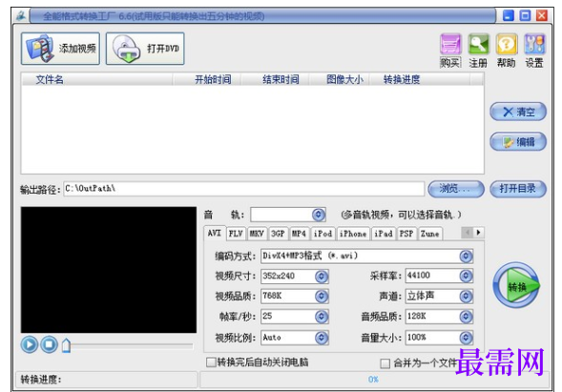Viewport: 562px width, 392px height.
Task: Open the 采样率 sample rate dropdown
Action: click(466, 276)
